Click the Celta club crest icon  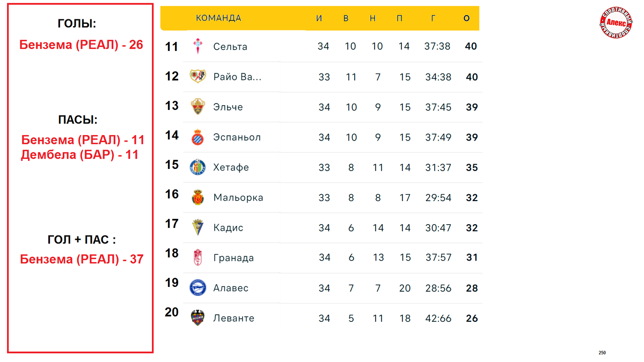(x=197, y=47)
